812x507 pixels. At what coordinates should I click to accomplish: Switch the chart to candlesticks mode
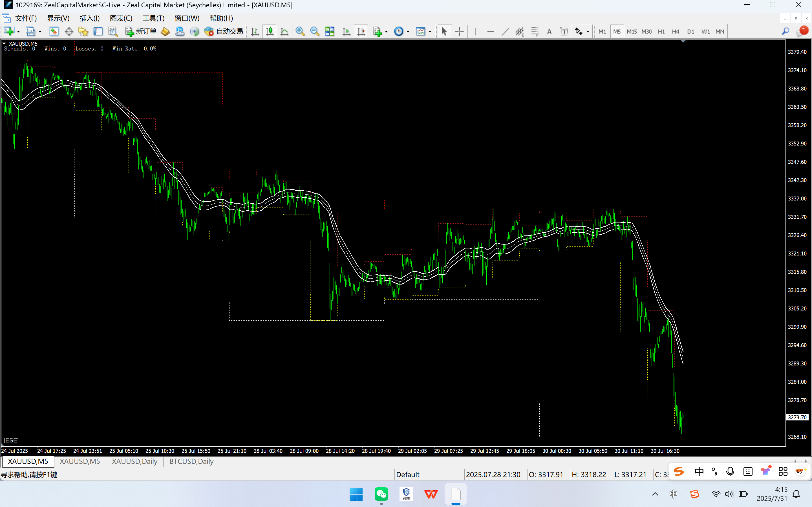pyautogui.click(x=270, y=32)
